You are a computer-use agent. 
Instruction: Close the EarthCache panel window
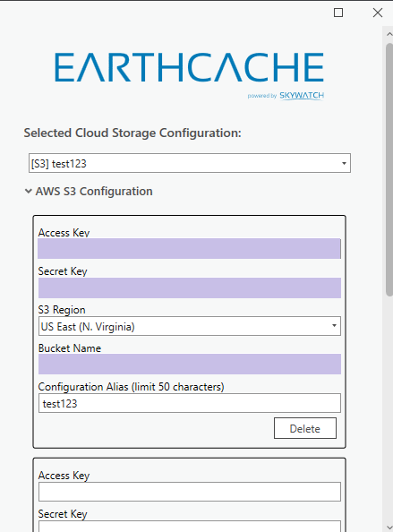click(378, 13)
